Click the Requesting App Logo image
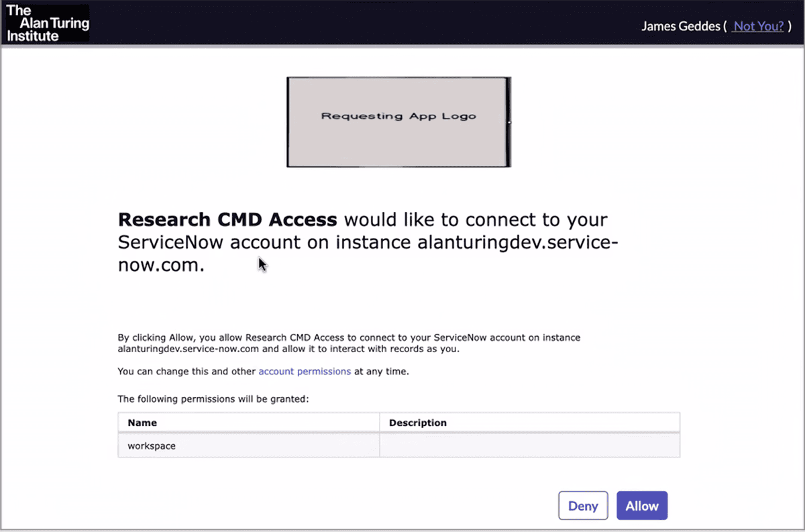805x532 pixels. pyautogui.click(x=398, y=121)
